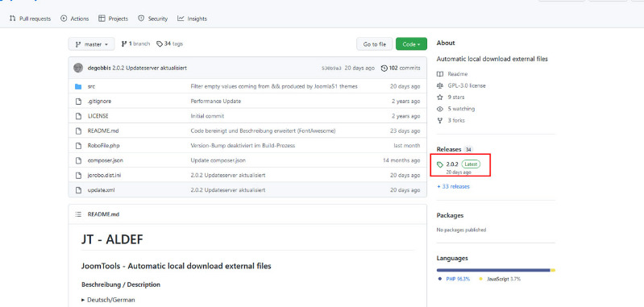View the 34 tags link
Image resolution: width=644 pixels, height=307 pixels.
tap(169, 44)
